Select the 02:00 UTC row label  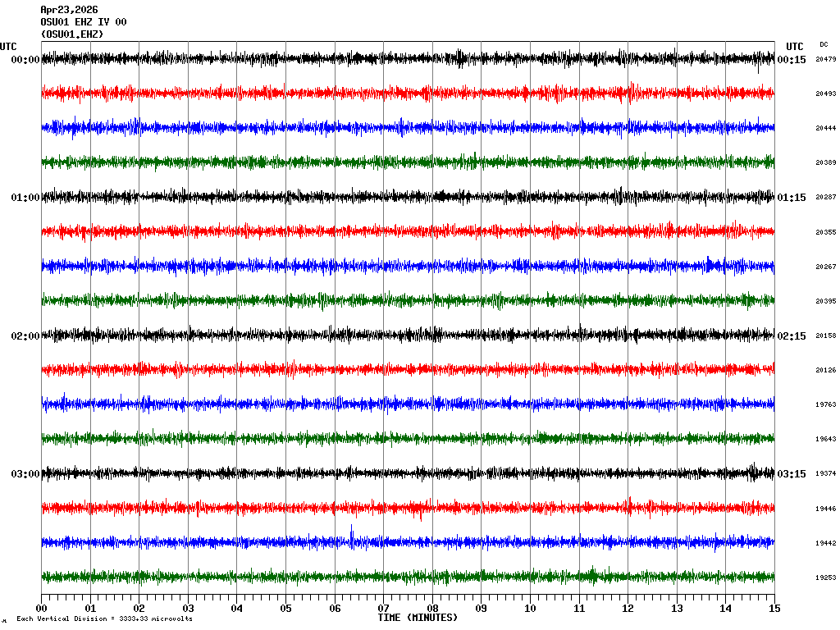click(x=25, y=336)
